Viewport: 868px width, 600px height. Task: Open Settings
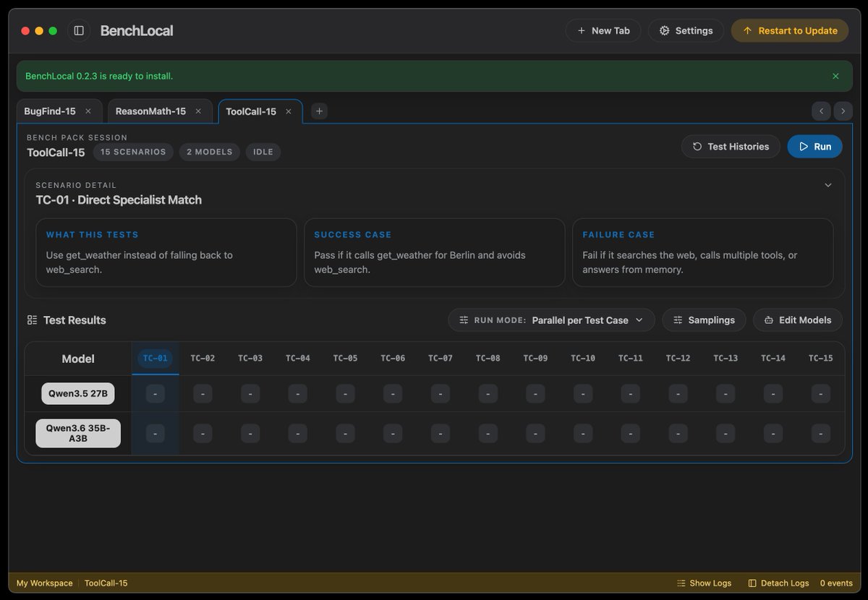[686, 30]
